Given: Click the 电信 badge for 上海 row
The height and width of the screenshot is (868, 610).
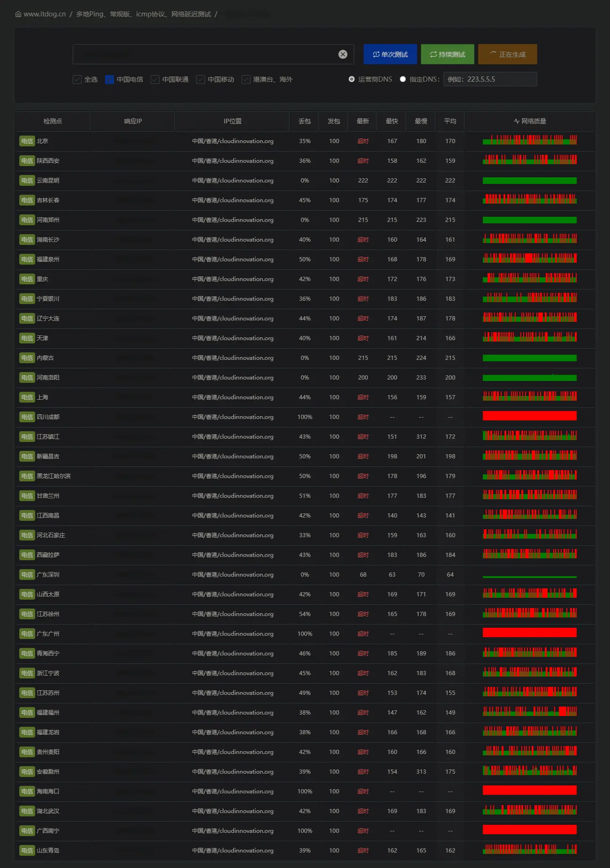Looking at the screenshot, I should coord(27,397).
